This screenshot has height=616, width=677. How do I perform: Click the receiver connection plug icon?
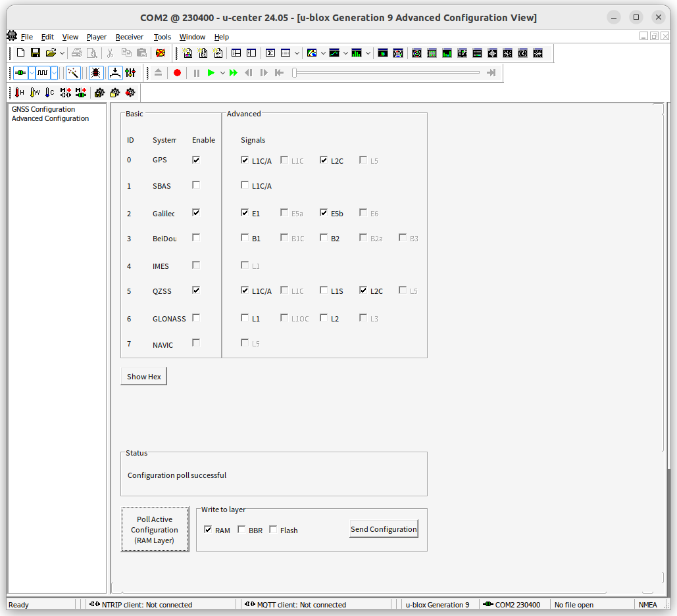(20, 72)
